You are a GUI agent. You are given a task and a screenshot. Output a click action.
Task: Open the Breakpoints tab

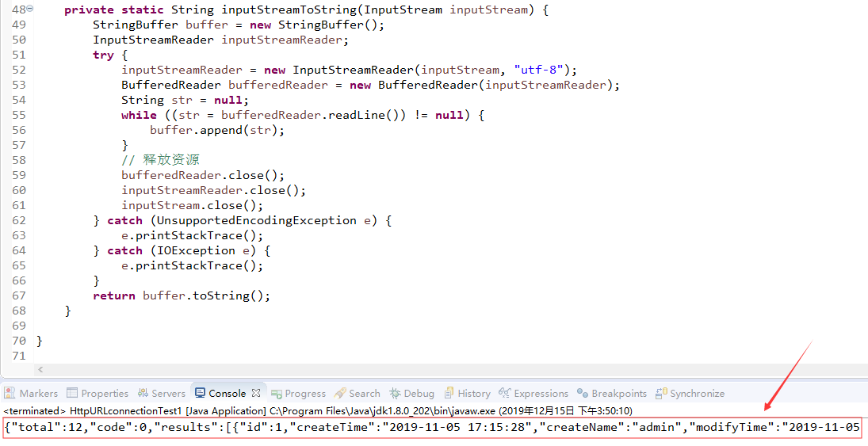(x=612, y=394)
